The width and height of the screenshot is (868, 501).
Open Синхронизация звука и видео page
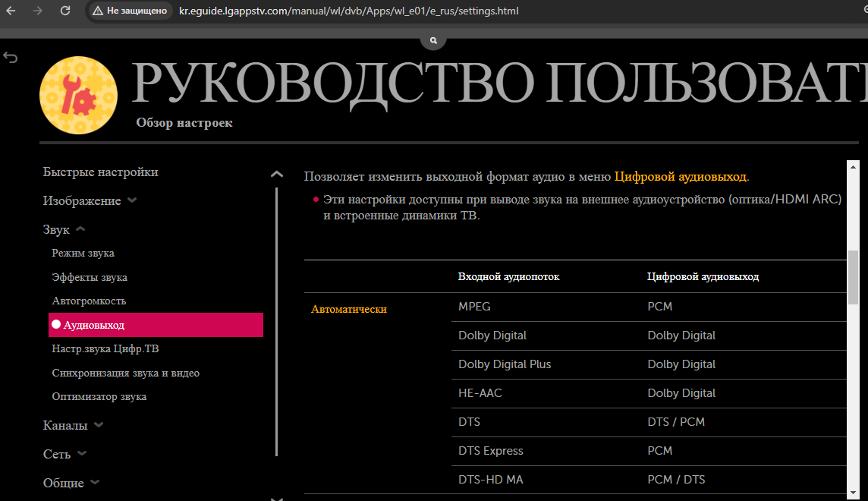click(x=125, y=373)
